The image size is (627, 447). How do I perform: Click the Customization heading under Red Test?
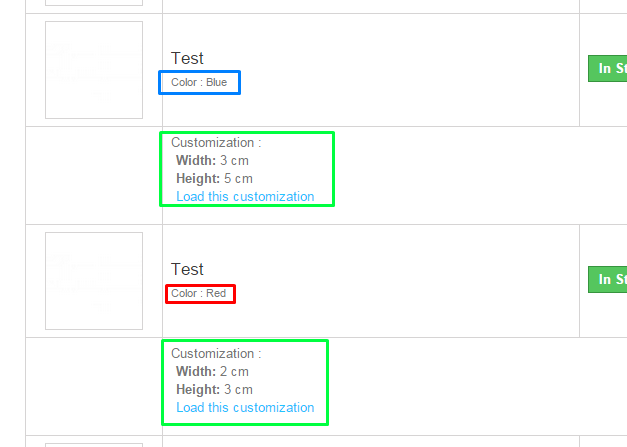(215, 353)
